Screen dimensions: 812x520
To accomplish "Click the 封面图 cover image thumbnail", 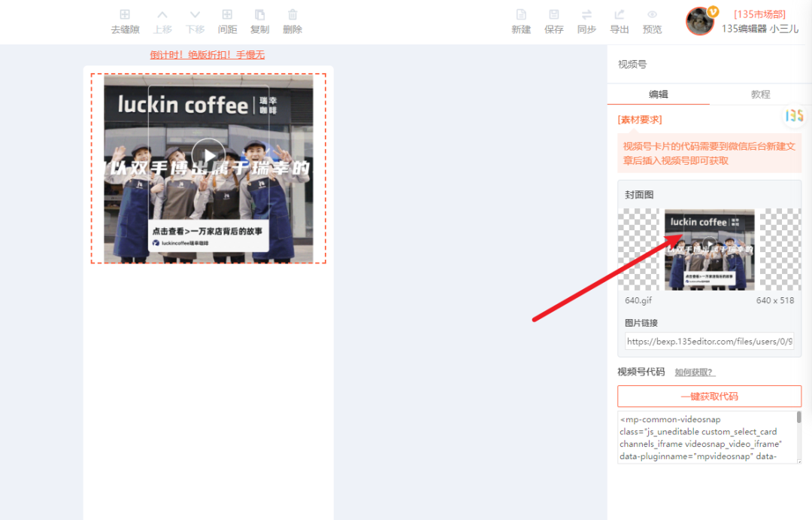I will tap(709, 249).
